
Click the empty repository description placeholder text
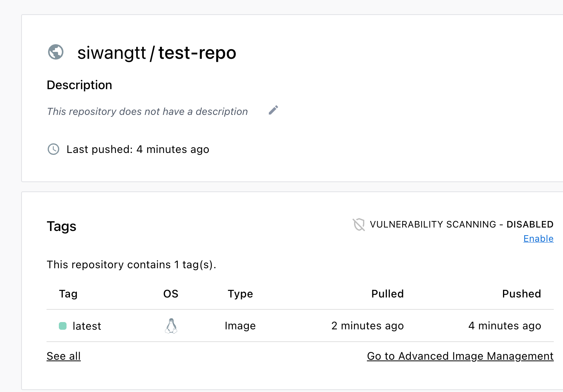147,111
